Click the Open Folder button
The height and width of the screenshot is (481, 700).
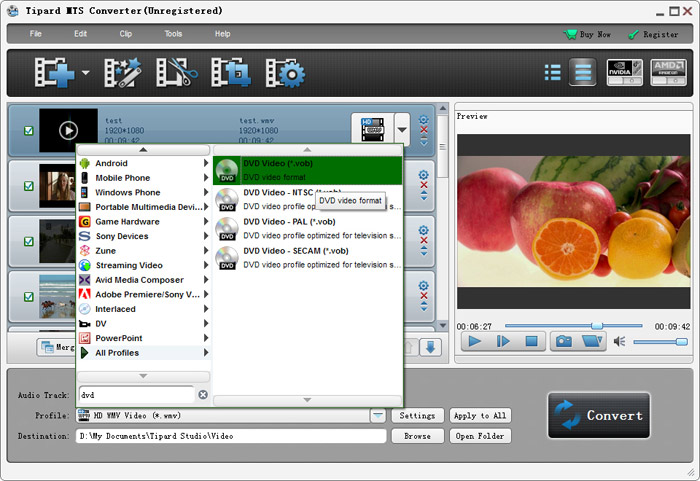point(480,436)
